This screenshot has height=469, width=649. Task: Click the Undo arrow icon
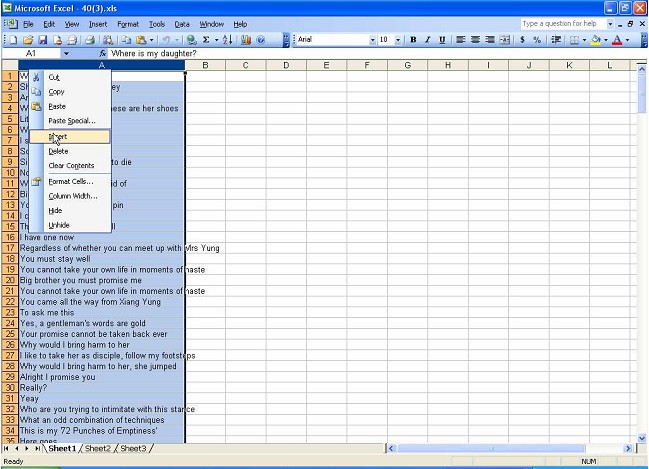[166, 40]
